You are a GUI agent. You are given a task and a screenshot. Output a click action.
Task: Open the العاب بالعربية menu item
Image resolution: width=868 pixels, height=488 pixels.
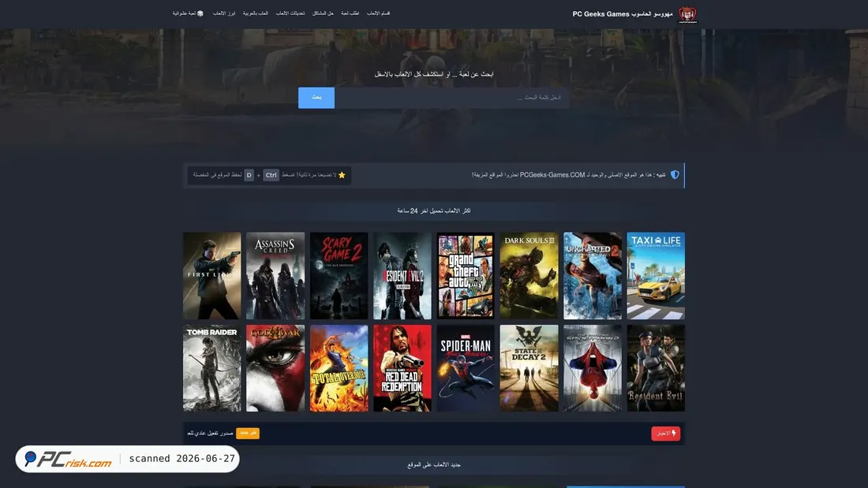tap(255, 13)
